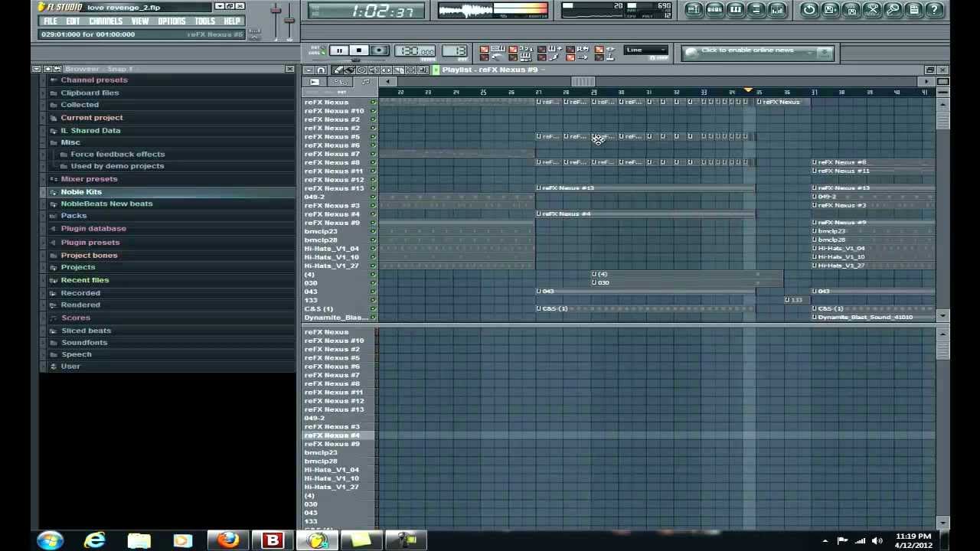Screen dimensions: 980x551
Task: Select the Slice tool in the Playlist toolbar
Action: point(398,70)
